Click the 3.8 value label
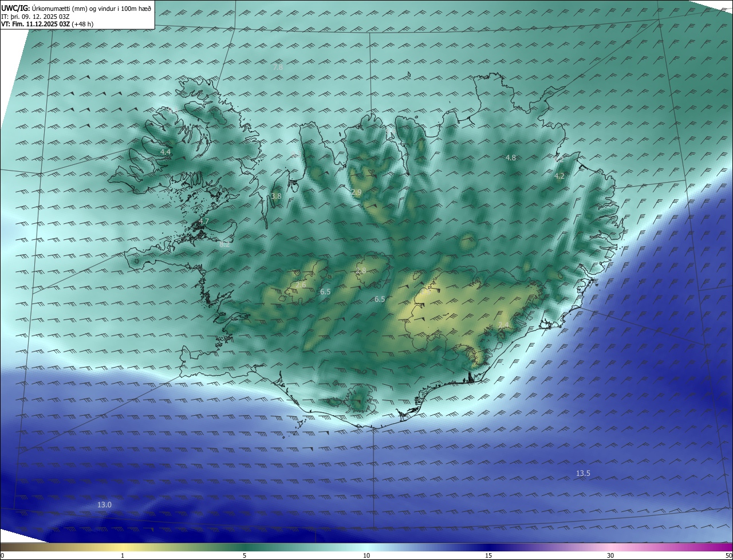 coord(276,196)
